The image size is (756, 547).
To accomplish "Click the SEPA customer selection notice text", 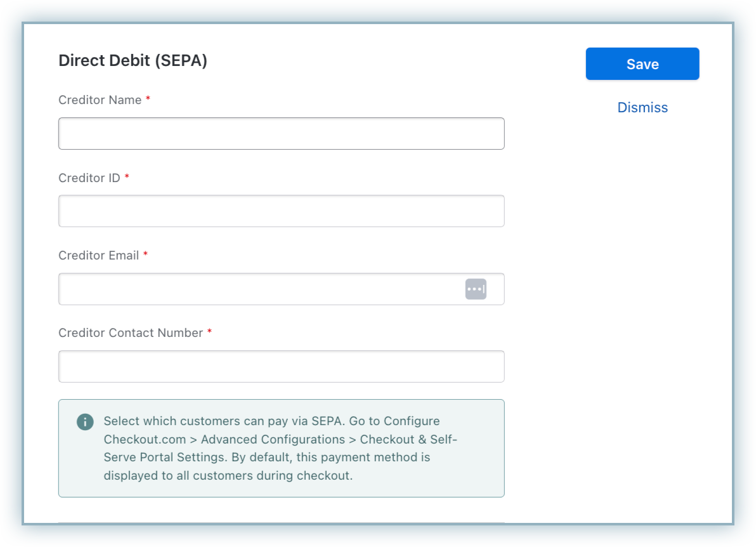I will (x=271, y=448).
